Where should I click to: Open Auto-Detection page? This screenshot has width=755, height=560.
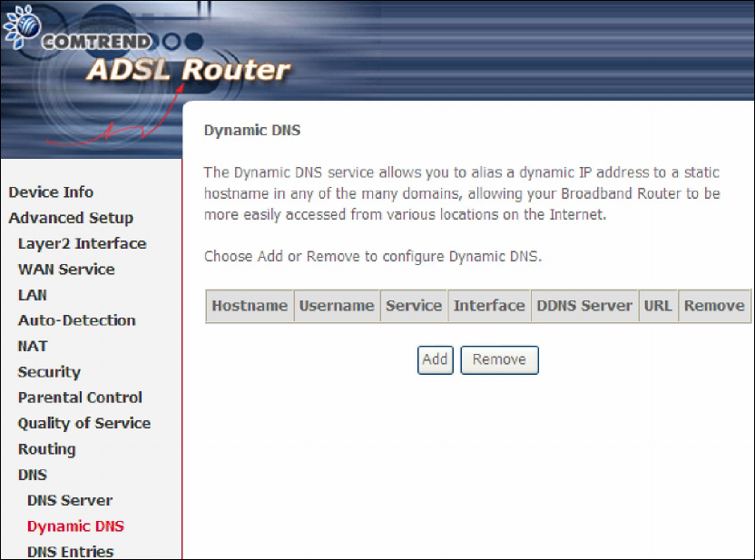76,320
